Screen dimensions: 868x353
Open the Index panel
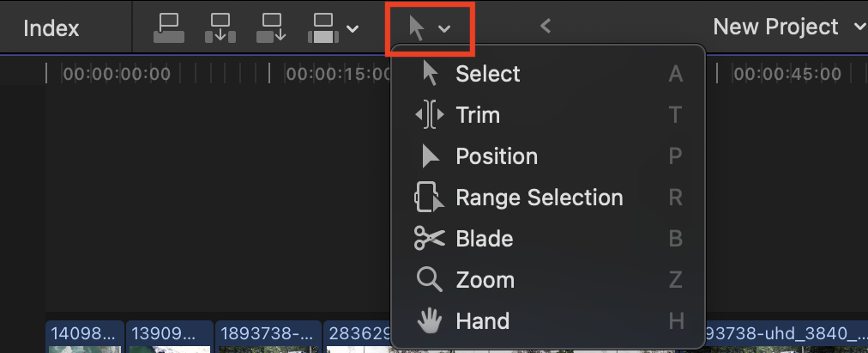51,28
